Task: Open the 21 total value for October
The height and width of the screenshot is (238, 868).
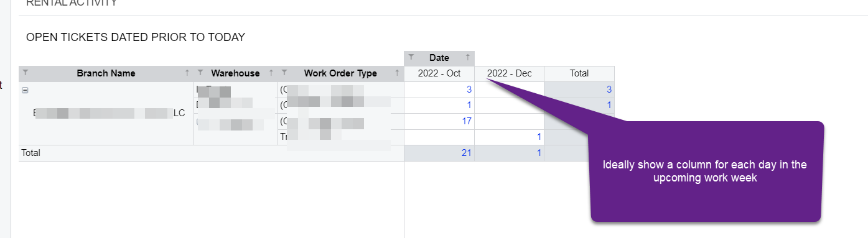Action: pyautogui.click(x=466, y=152)
